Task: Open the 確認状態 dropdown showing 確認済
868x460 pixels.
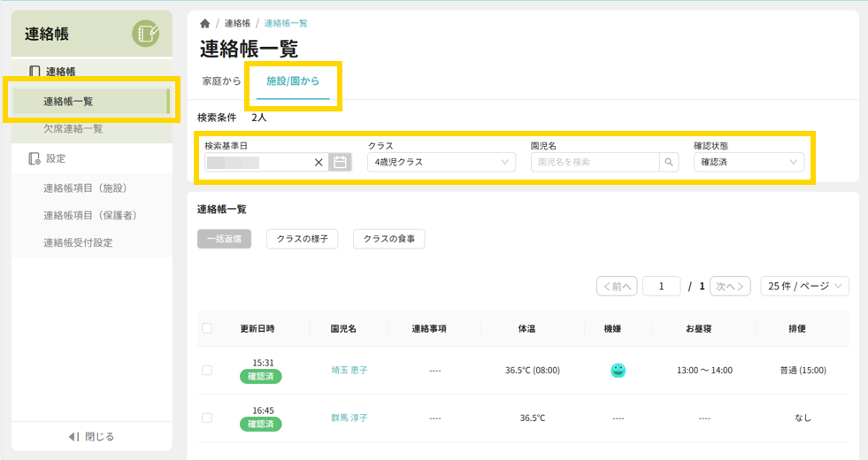Action: click(x=749, y=162)
